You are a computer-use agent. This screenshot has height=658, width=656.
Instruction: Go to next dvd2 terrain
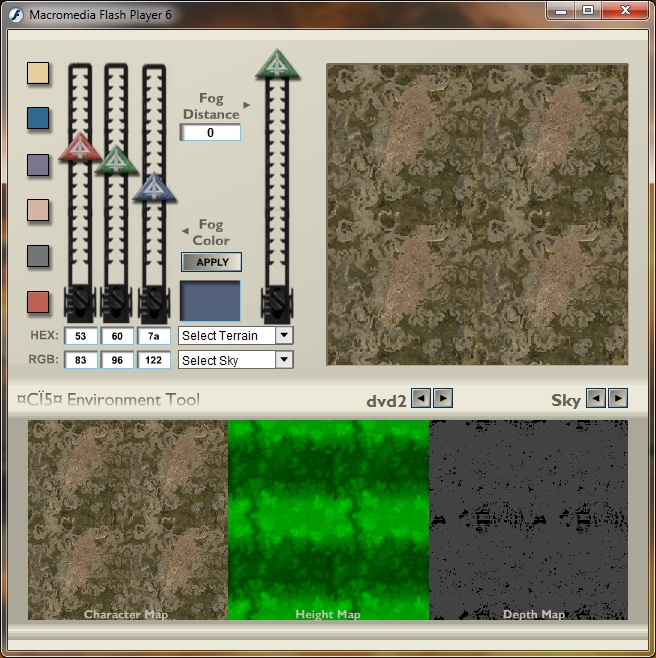443,398
